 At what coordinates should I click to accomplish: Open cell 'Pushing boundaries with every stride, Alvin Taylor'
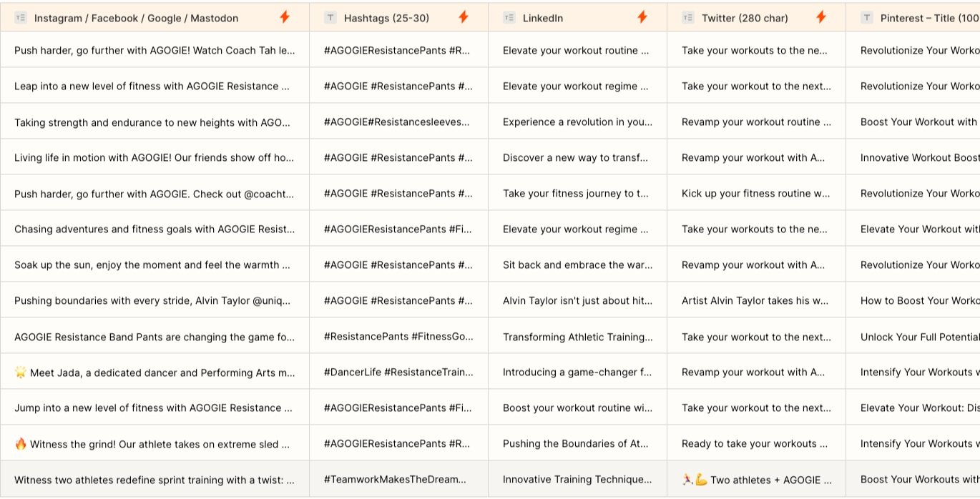(x=155, y=300)
